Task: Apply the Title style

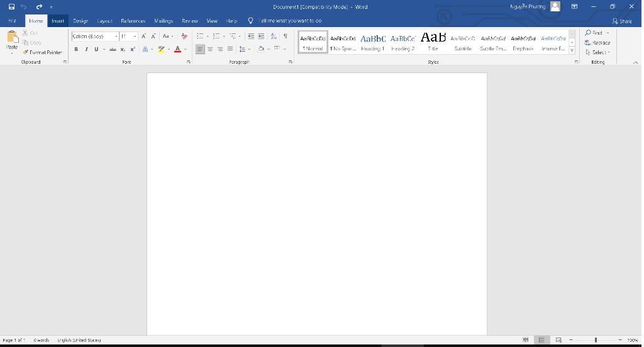Action: [x=433, y=42]
